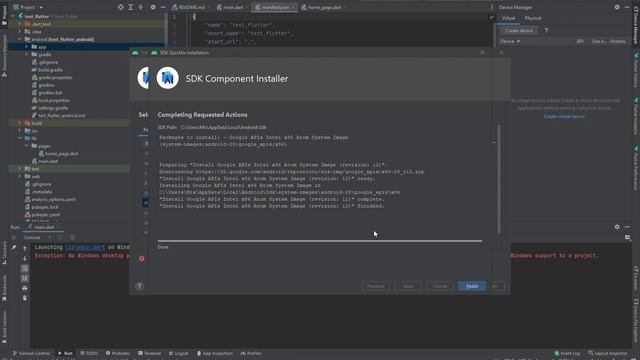Switch to Virtual tab in Device Manager
Viewport: 640px width, 360px height.
point(508,18)
